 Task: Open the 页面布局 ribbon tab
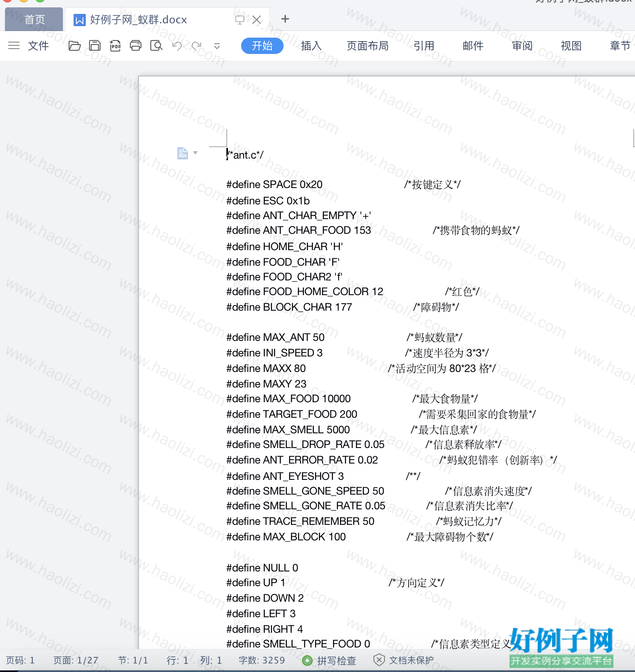pos(367,46)
